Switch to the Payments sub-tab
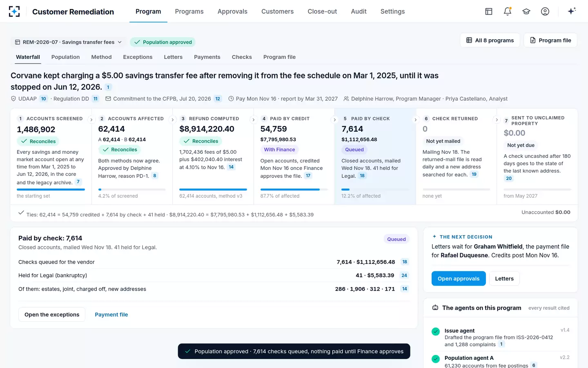 point(207,57)
